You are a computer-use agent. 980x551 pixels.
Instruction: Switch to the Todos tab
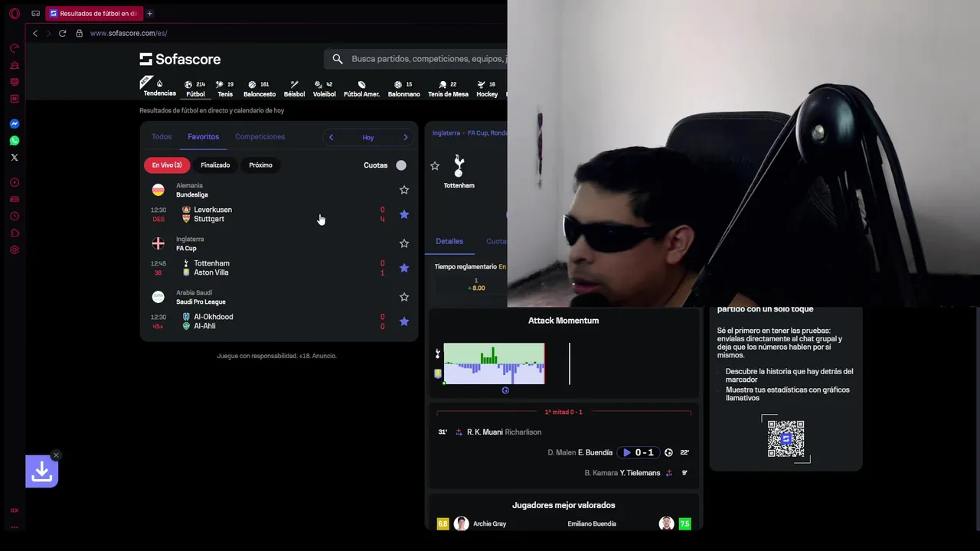pos(162,137)
